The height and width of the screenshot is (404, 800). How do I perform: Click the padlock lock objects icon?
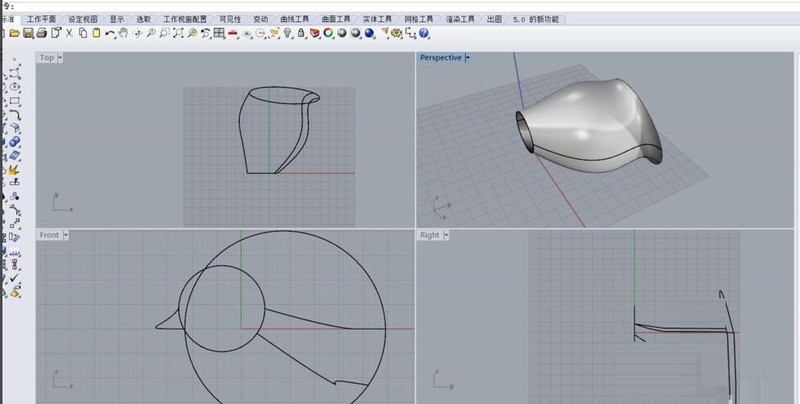coord(300,33)
